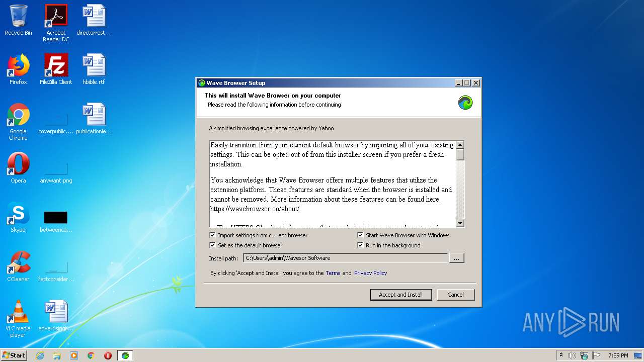Click the volume icon in system tray
Image resolution: width=644 pixels, height=362 pixels.
tap(572, 355)
